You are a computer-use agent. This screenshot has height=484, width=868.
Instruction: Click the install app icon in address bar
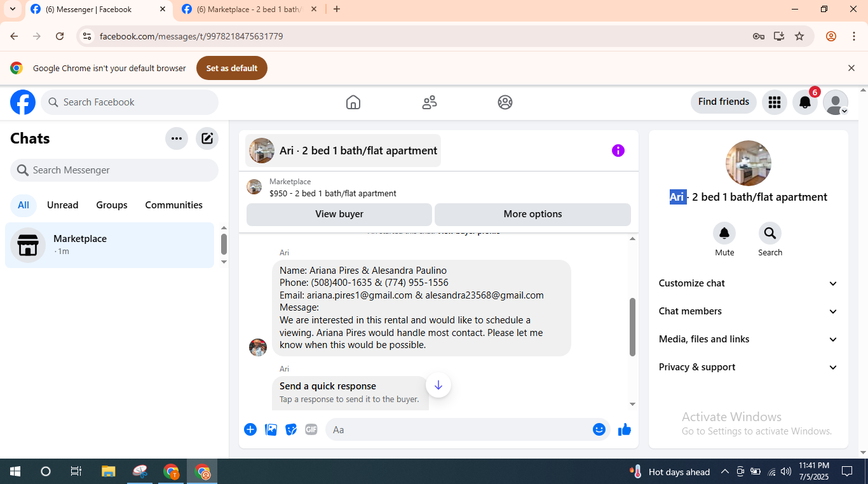coord(779,36)
